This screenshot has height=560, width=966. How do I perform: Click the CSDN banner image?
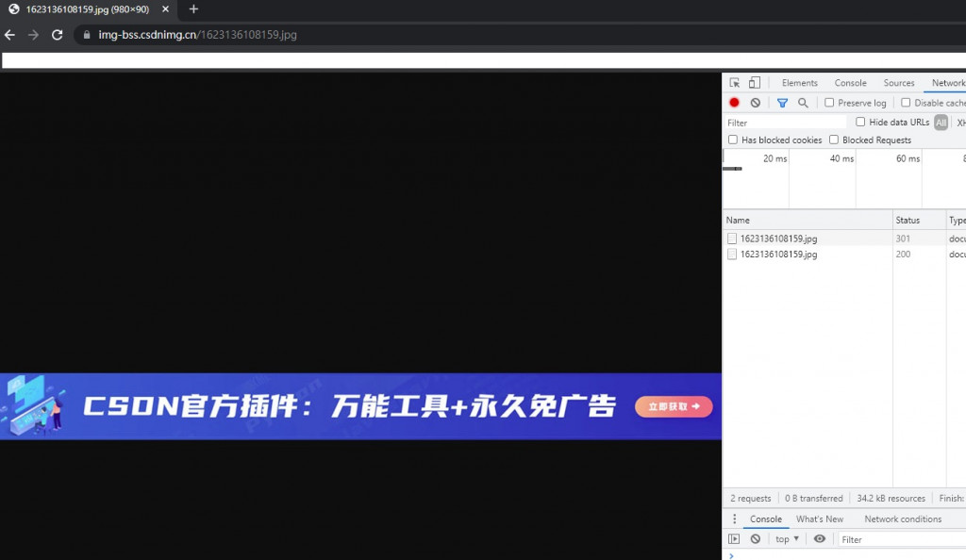[360, 406]
